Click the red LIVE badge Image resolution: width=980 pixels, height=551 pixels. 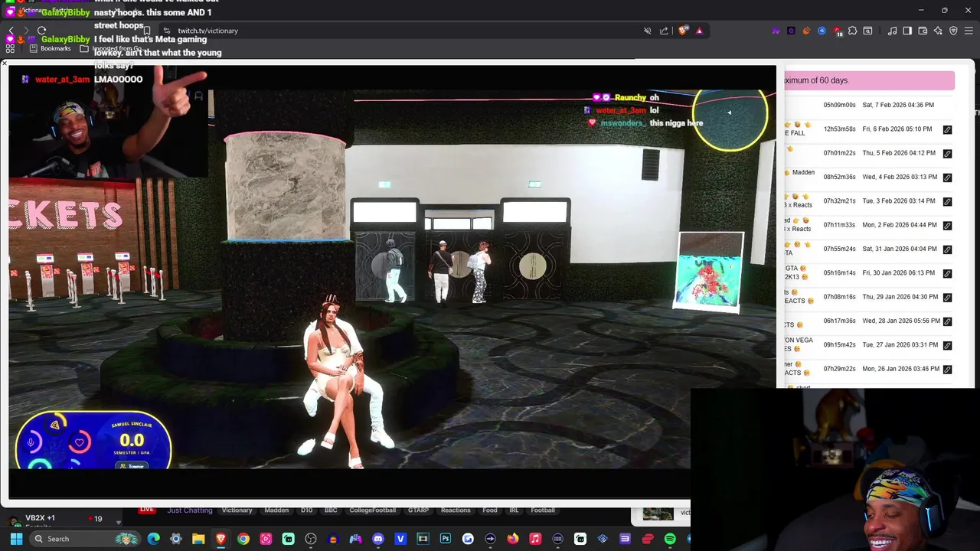[147, 510]
